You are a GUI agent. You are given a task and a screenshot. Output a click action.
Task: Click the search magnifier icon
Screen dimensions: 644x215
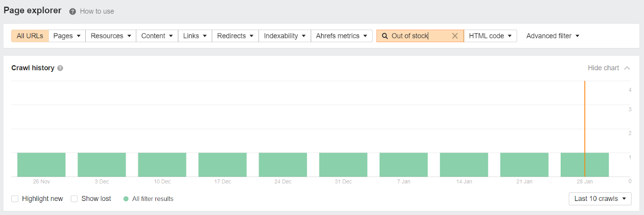385,36
